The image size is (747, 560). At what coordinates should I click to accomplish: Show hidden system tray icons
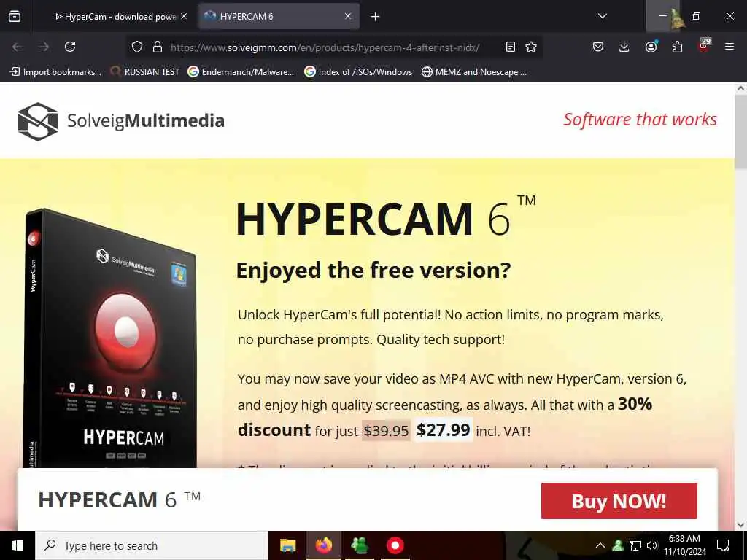click(600, 545)
